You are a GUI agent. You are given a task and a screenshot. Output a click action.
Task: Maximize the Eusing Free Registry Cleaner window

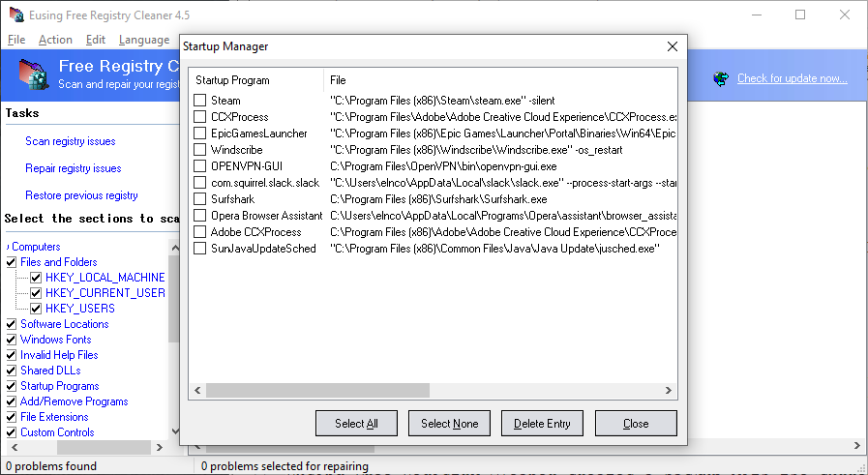point(800,15)
